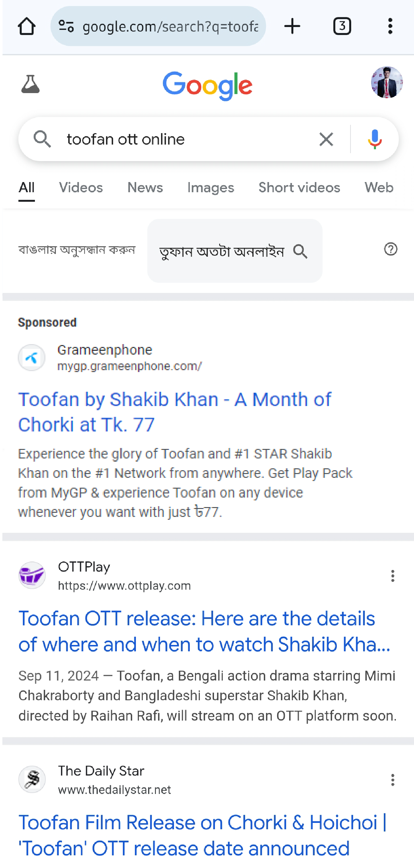Tap the magnifier icon in search box
Screen dimensions: 414x868
tap(42, 139)
